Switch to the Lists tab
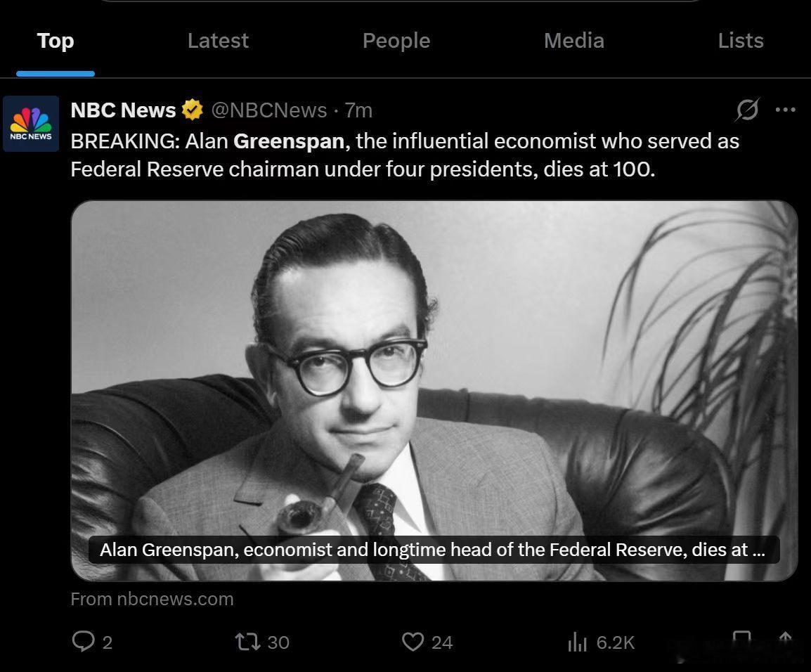The image size is (811, 672). (x=741, y=40)
